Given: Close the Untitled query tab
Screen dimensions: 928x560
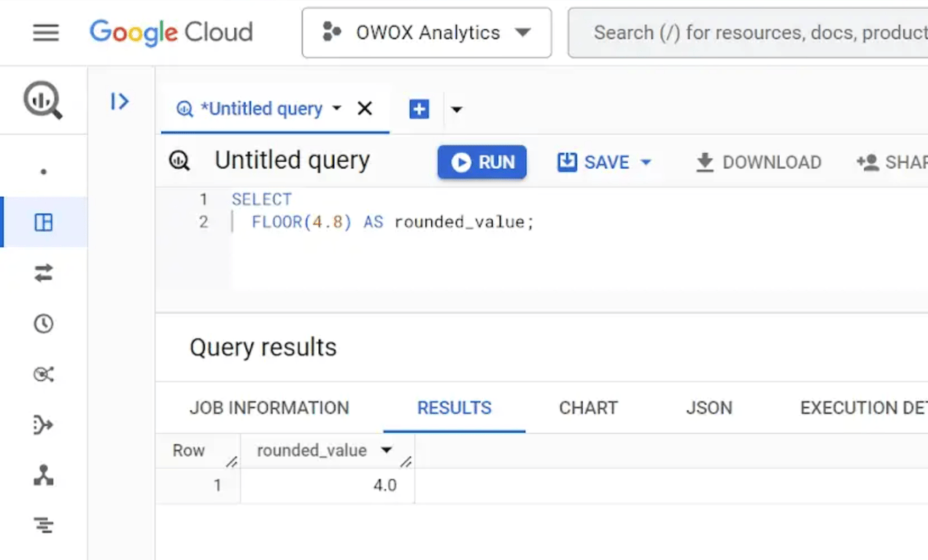Looking at the screenshot, I should click(365, 109).
